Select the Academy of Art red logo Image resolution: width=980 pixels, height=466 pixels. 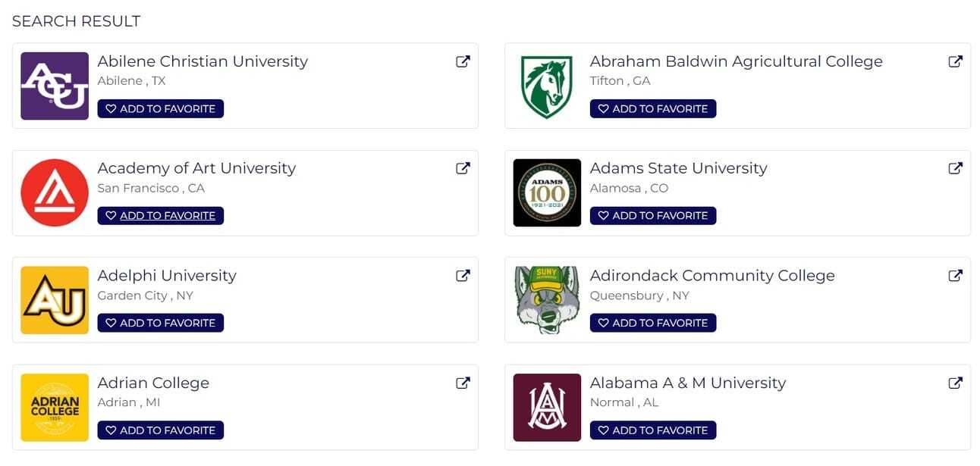tap(55, 192)
